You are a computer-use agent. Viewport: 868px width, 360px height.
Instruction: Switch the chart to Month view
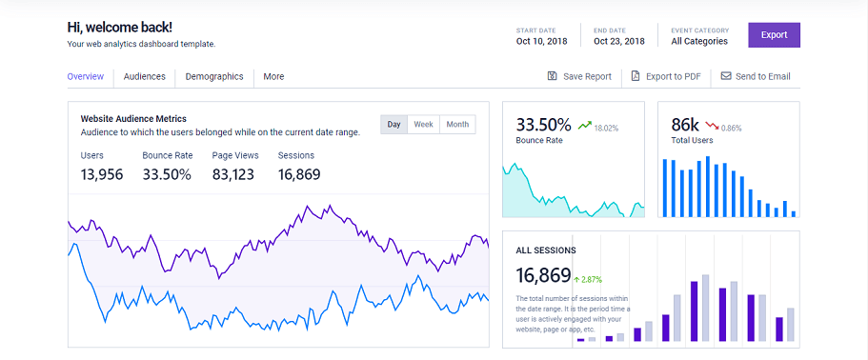pos(457,125)
